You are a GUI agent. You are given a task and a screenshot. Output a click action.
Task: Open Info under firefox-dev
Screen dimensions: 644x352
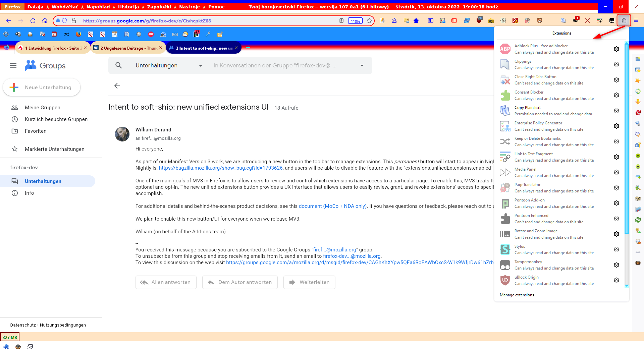click(x=29, y=193)
